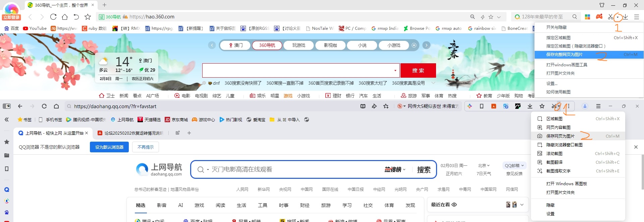Expand QQ邮箱 dropdown
This screenshot has height=222, width=644.
pos(514,165)
